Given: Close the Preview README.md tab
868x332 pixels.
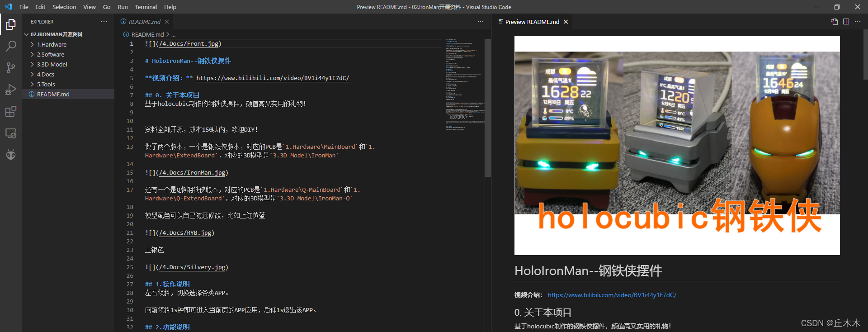Looking at the screenshot, I should (566, 22).
